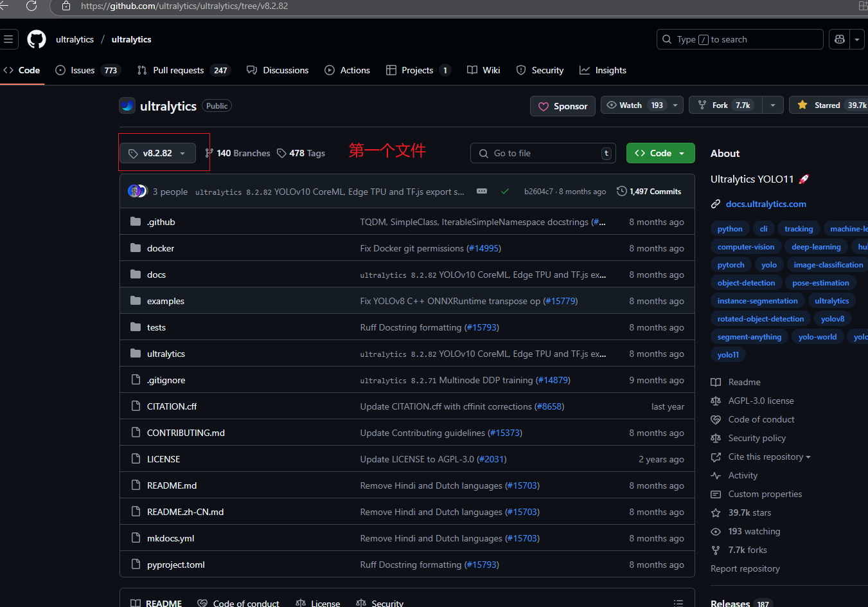Open the LICENSE file

(x=163, y=459)
